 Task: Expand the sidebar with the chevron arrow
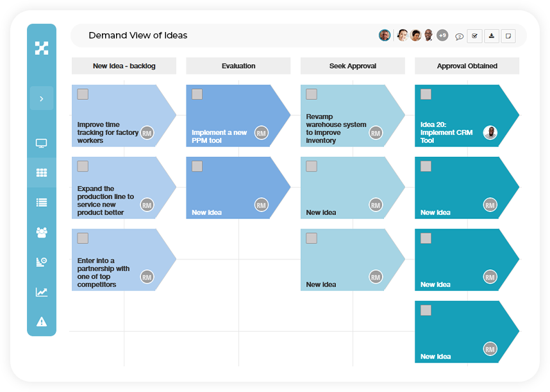pyautogui.click(x=42, y=99)
